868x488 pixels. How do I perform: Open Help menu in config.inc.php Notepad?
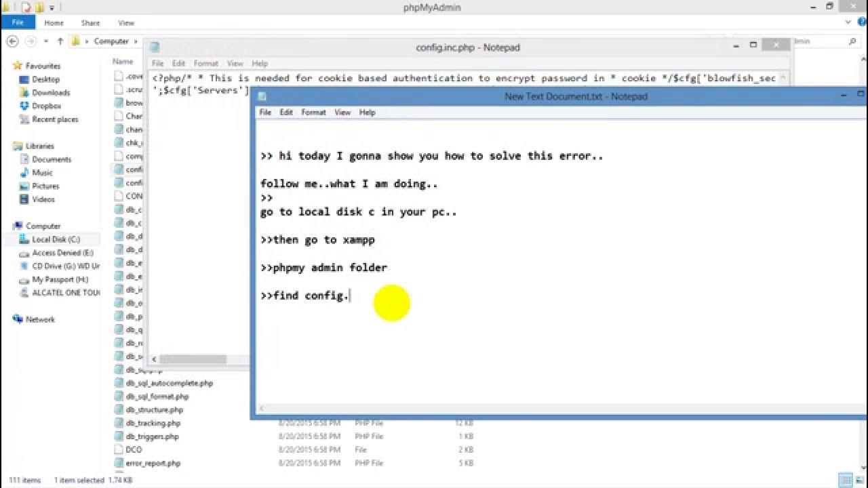(260, 64)
